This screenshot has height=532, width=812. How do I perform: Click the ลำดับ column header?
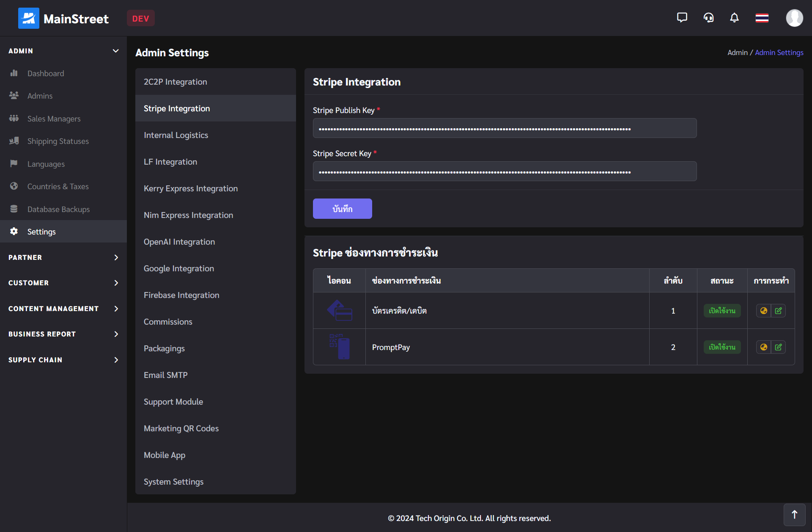[x=673, y=281]
